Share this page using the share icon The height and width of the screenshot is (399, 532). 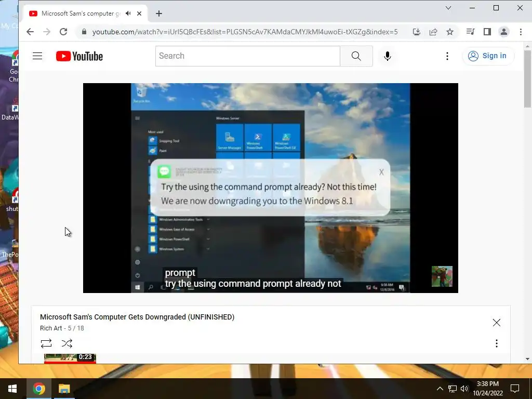coord(433,32)
